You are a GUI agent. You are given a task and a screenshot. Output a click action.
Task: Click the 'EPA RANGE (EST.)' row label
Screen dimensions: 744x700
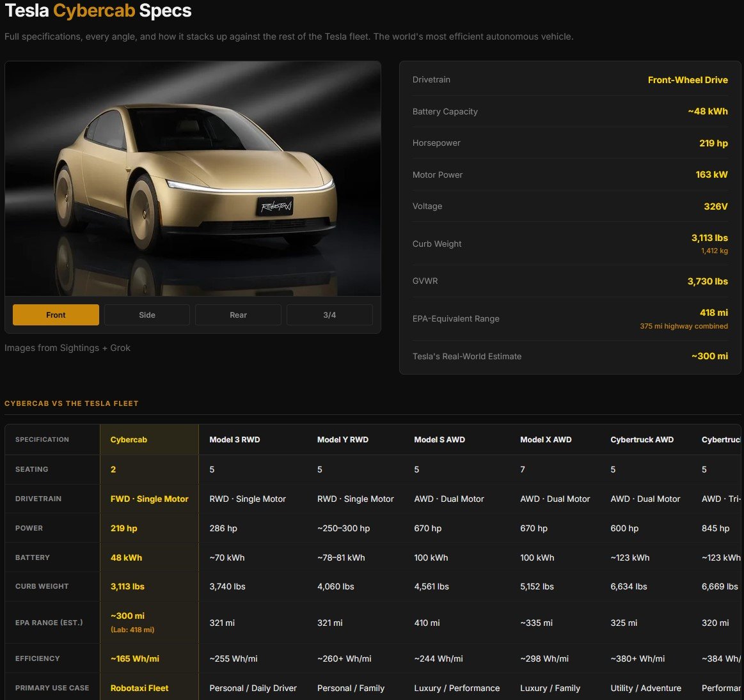pos(49,623)
